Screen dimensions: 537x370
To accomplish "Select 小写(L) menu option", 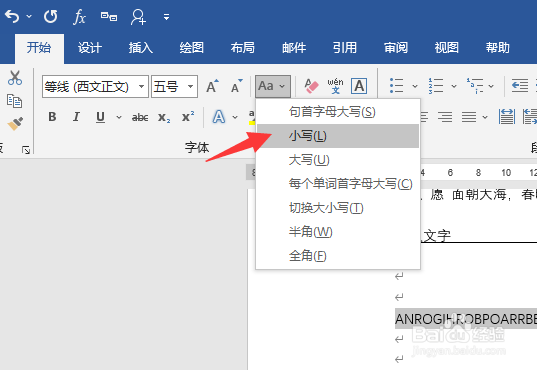I will 338,136.
